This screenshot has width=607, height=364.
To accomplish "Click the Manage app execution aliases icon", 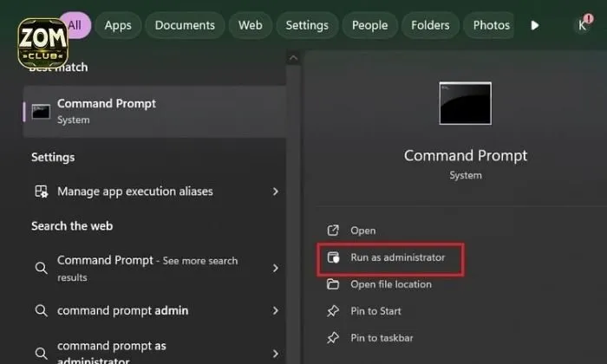I will [40, 192].
